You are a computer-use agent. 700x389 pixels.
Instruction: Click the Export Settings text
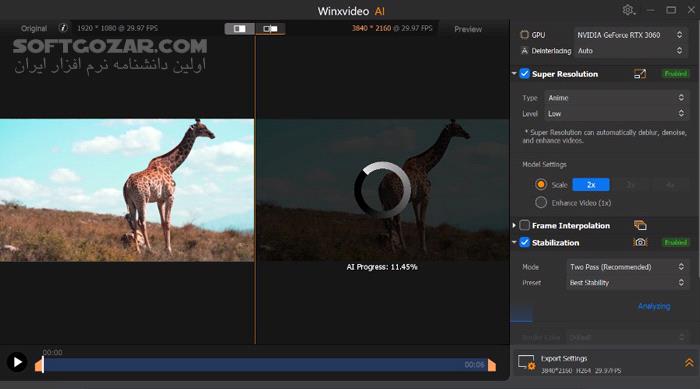pos(564,359)
